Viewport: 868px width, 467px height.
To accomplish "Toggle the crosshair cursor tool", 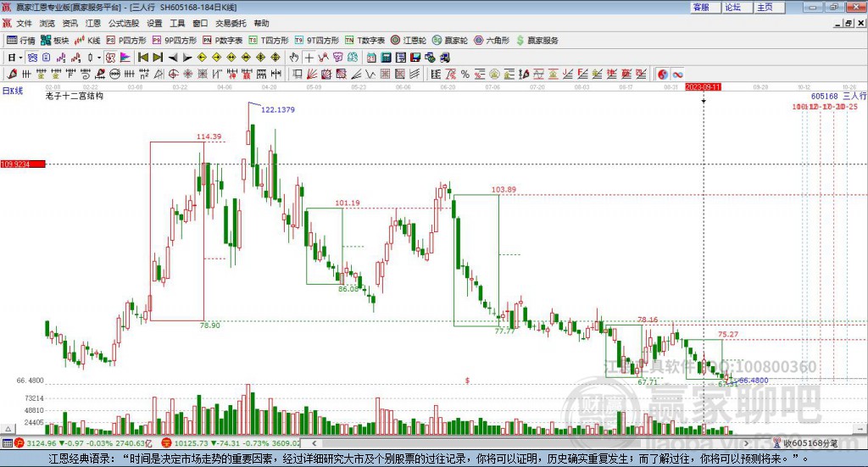I will point(309,58).
